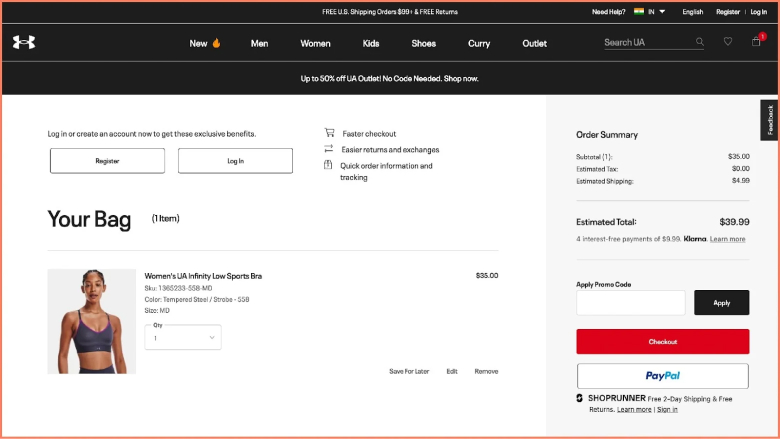Click the item price $35.00

click(487, 275)
